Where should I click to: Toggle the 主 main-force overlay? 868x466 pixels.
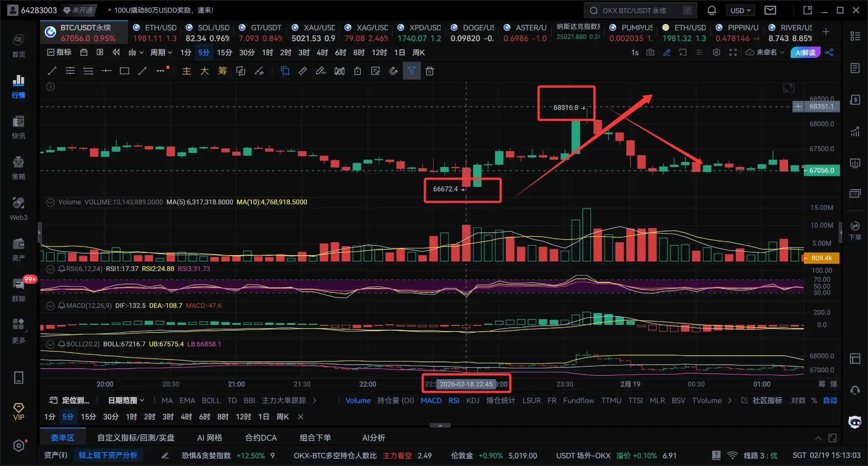(186, 71)
